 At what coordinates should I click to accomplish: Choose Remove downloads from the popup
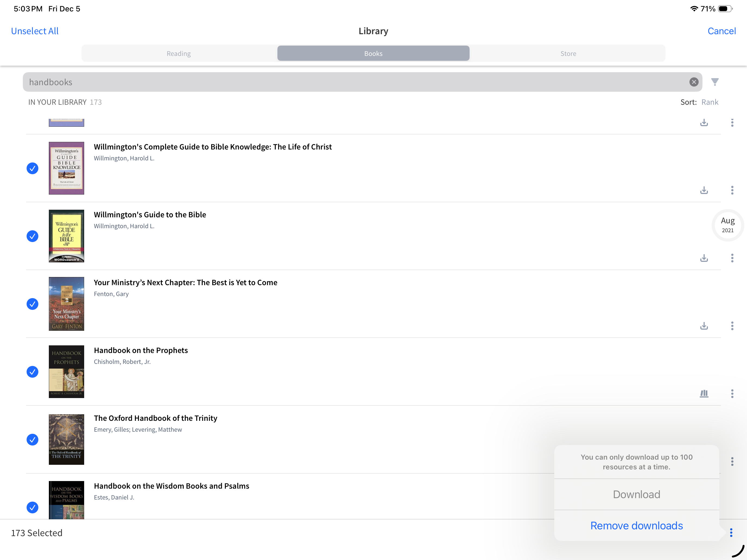[x=636, y=526]
